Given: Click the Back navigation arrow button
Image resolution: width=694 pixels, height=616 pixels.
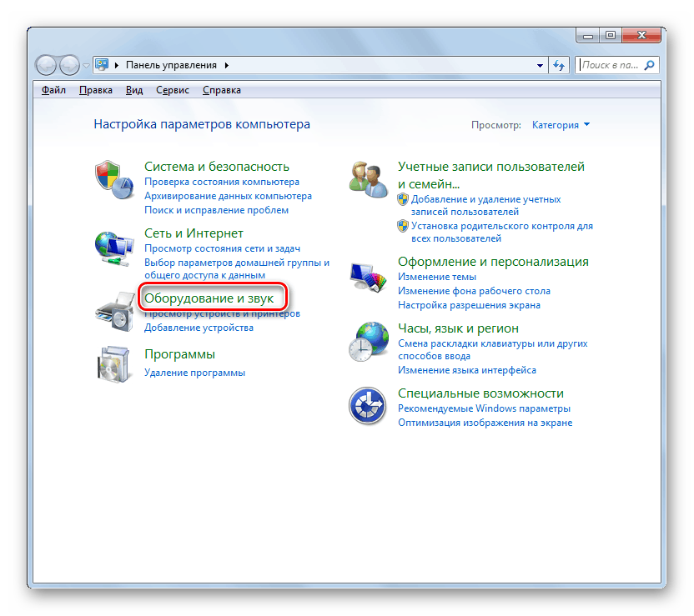Looking at the screenshot, I should [48, 65].
